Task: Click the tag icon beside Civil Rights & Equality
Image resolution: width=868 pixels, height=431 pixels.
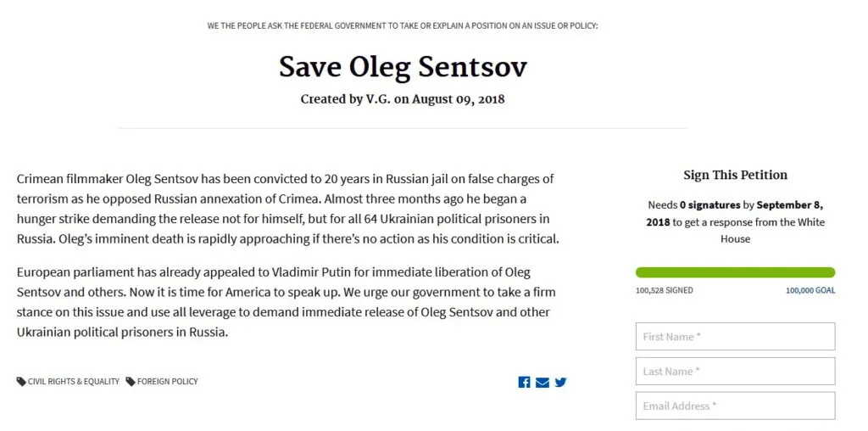Action: (21, 381)
